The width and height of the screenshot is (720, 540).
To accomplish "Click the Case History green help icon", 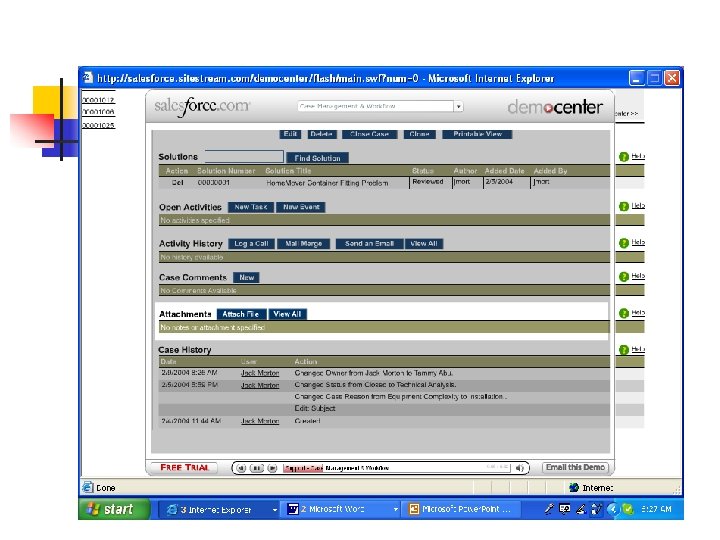I will coord(624,350).
